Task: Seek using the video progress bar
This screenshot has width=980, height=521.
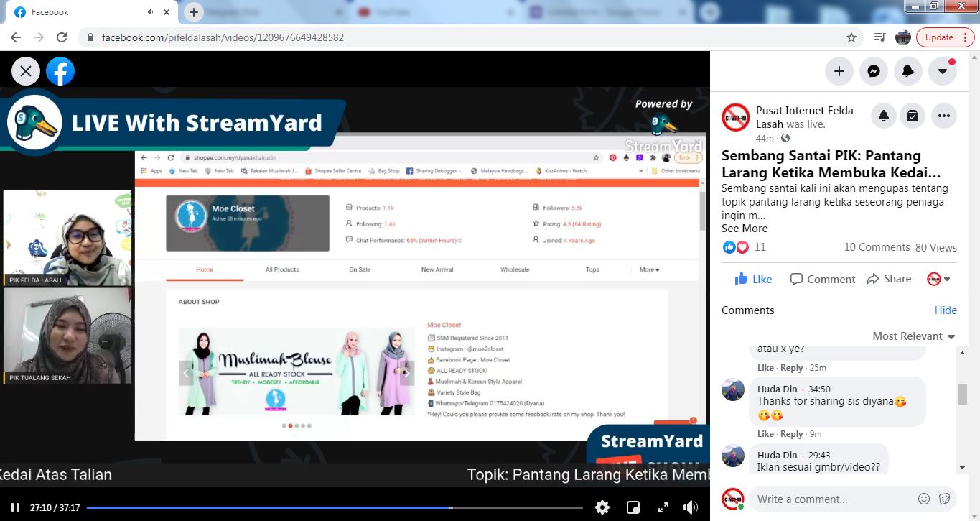Action: pos(335,507)
